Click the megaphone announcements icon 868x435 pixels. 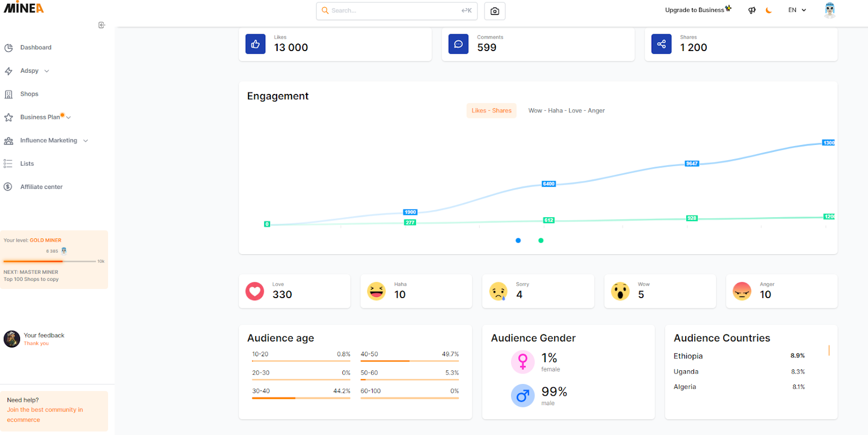pos(752,10)
